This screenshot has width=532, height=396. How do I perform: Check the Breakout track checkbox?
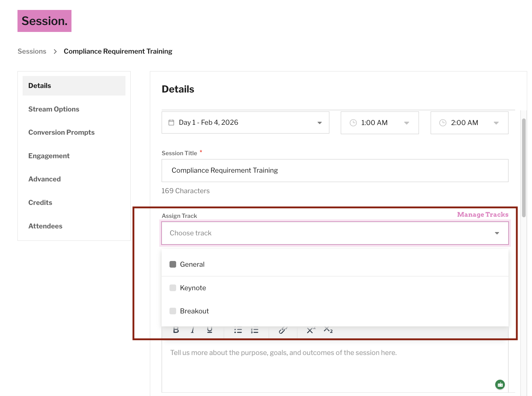(173, 311)
